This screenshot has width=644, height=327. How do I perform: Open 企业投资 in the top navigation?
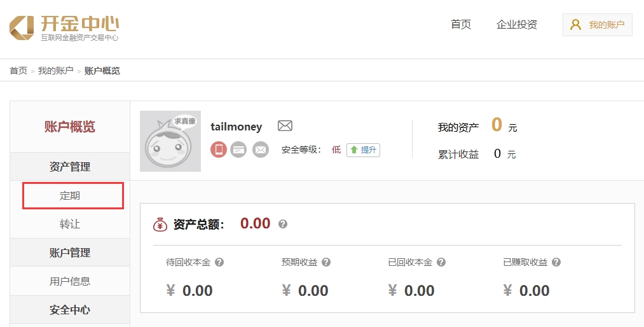[x=517, y=25]
